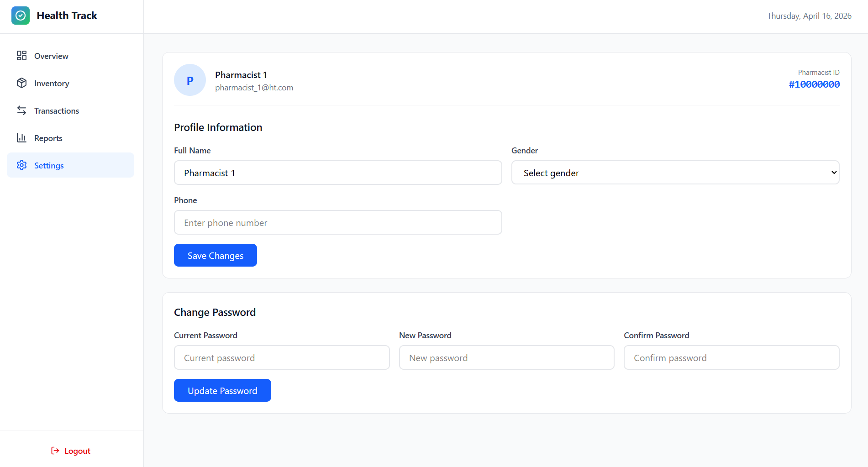Click the Settings gear icon

click(x=21, y=165)
